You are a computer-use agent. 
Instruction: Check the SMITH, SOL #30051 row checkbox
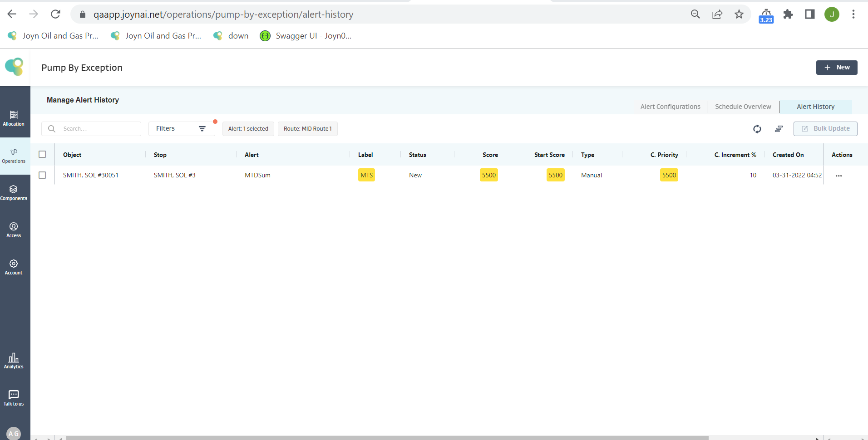[42, 175]
